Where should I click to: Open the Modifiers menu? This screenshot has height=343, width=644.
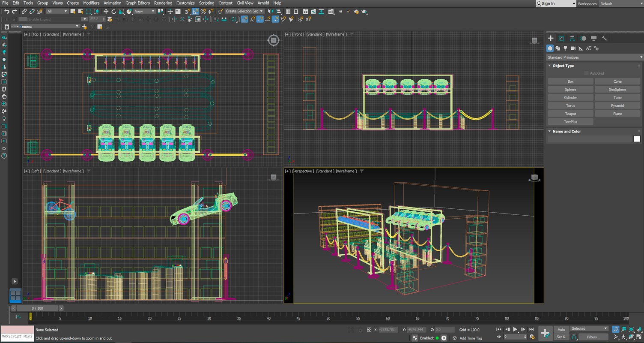click(91, 3)
